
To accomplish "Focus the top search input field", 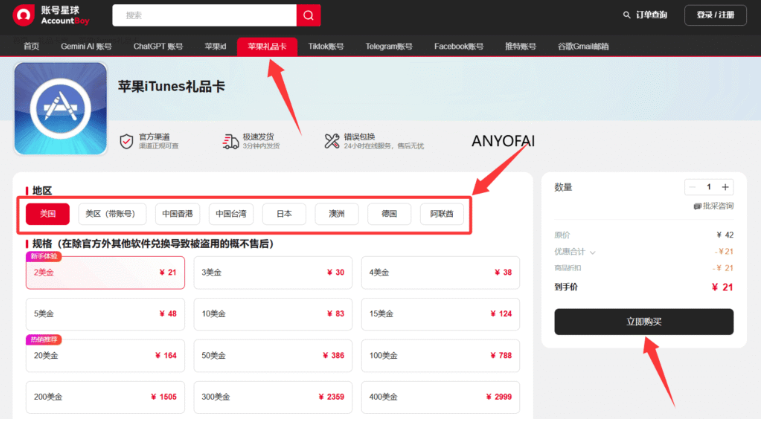I will 205,15.
